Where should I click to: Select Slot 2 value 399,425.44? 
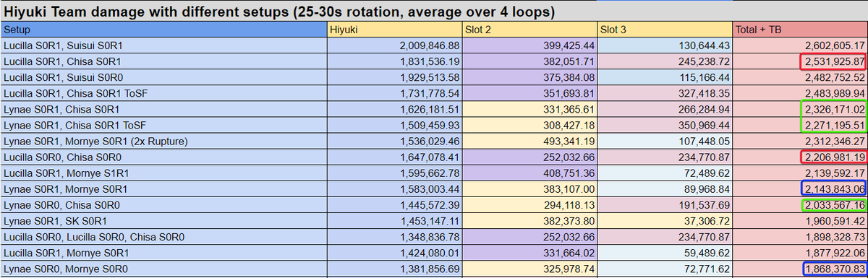click(529, 45)
